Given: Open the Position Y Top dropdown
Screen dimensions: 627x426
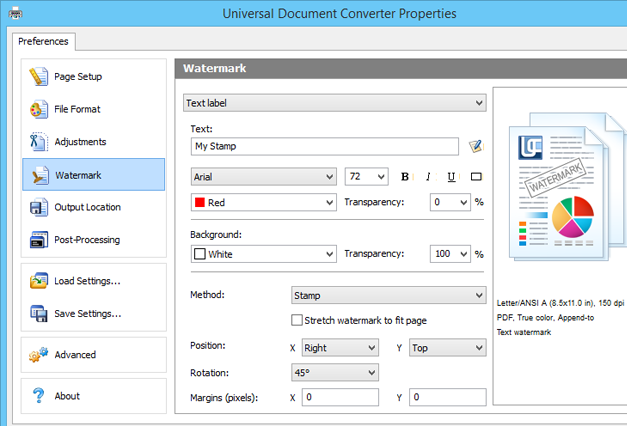Looking at the screenshot, I should (447, 348).
